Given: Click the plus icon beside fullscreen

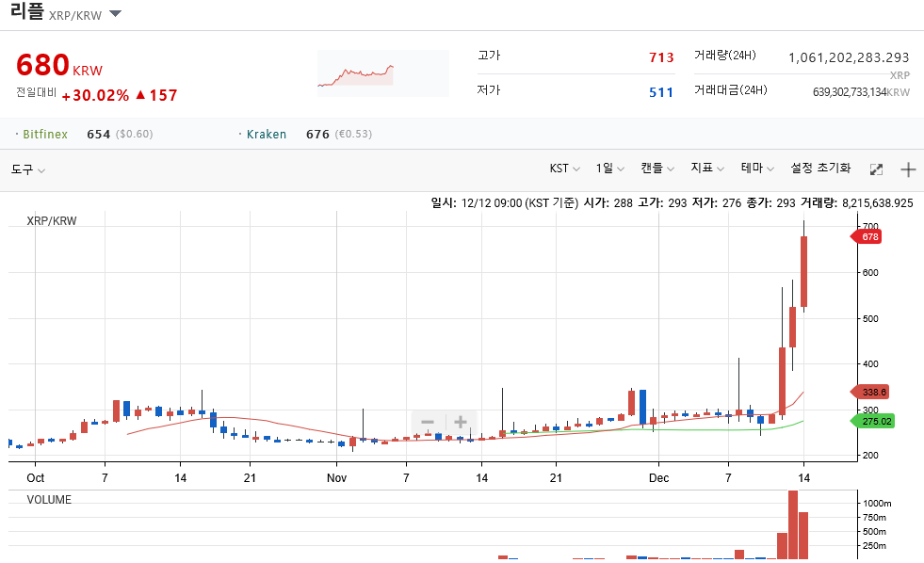Looking at the screenshot, I should [908, 169].
